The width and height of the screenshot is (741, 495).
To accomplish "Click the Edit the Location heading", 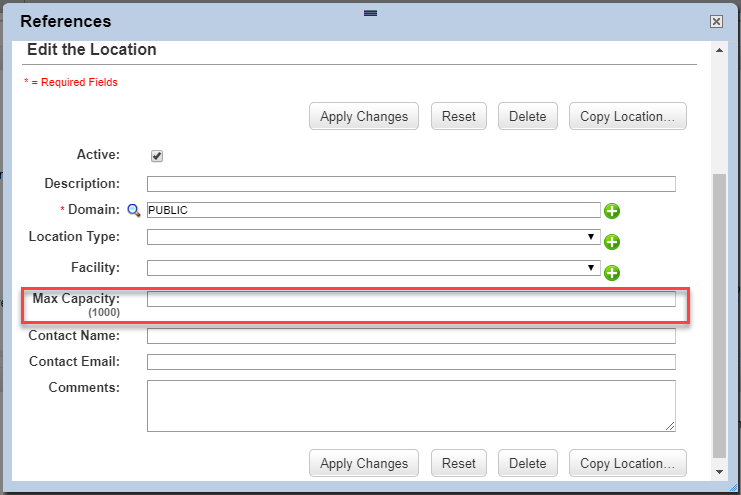I will [92, 50].
